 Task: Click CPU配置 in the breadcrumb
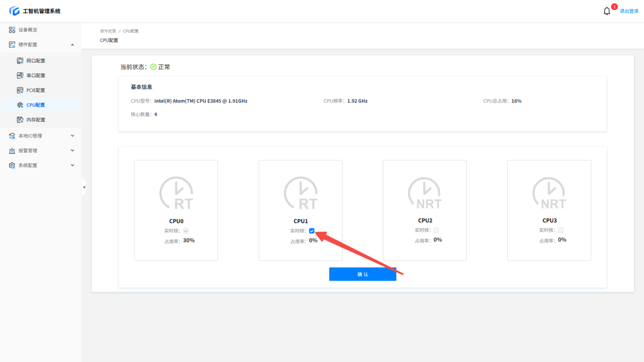tap(131, 31)
